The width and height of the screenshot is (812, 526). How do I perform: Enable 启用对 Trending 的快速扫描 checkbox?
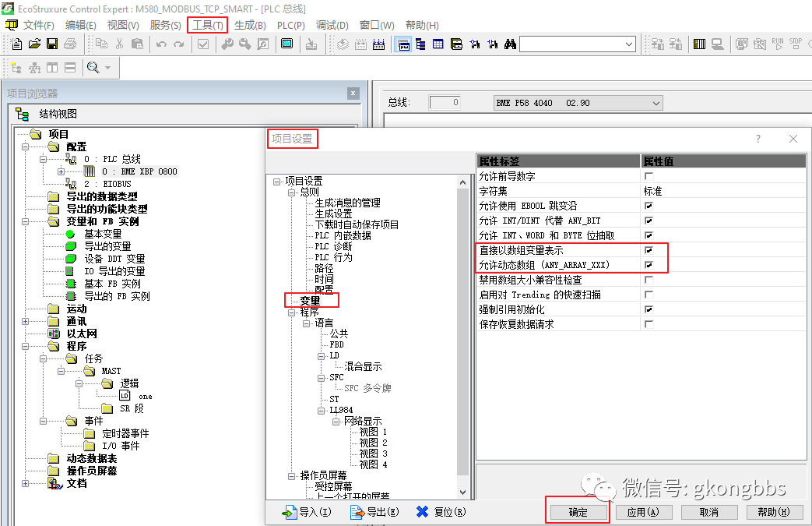(649, 295)
